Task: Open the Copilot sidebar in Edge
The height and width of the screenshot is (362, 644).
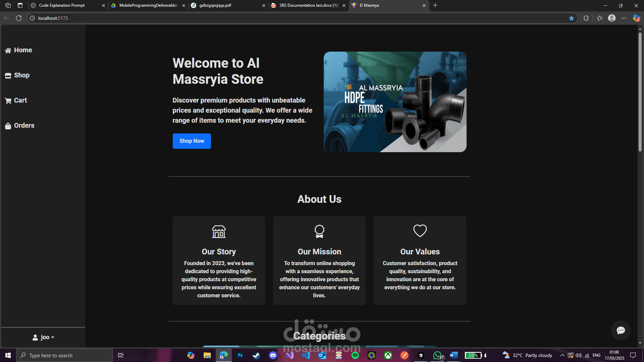Action: pyautogui.click(x=636, y=18)
